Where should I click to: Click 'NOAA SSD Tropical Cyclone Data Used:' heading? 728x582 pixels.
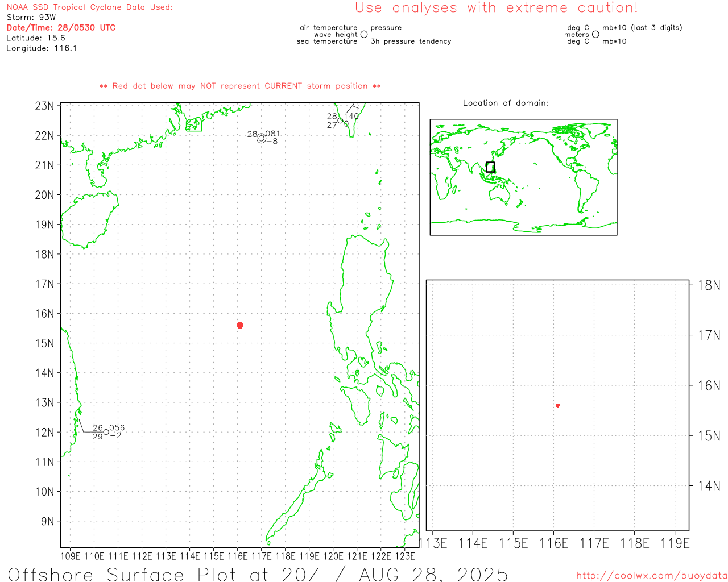pos(89,7)
